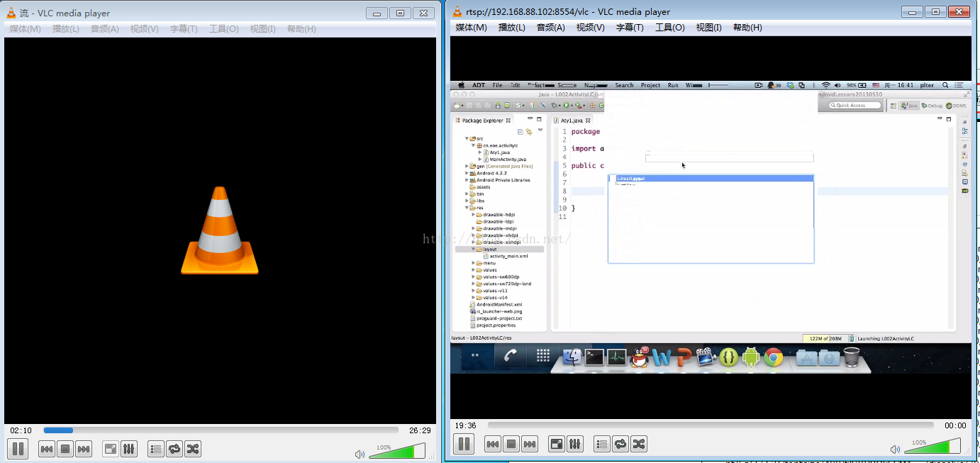Close the right rtsp VLC window
The image size is (980, 463).
point(959,11)
